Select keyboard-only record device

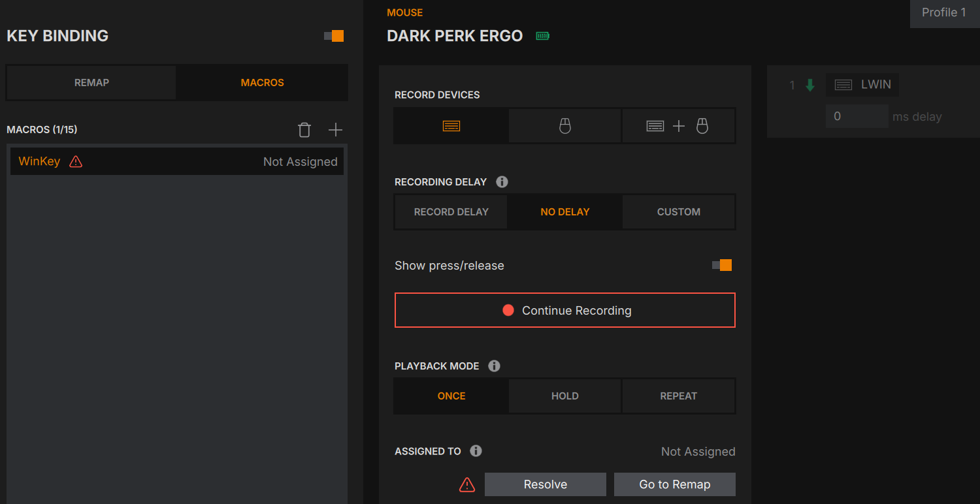point(451,126)
